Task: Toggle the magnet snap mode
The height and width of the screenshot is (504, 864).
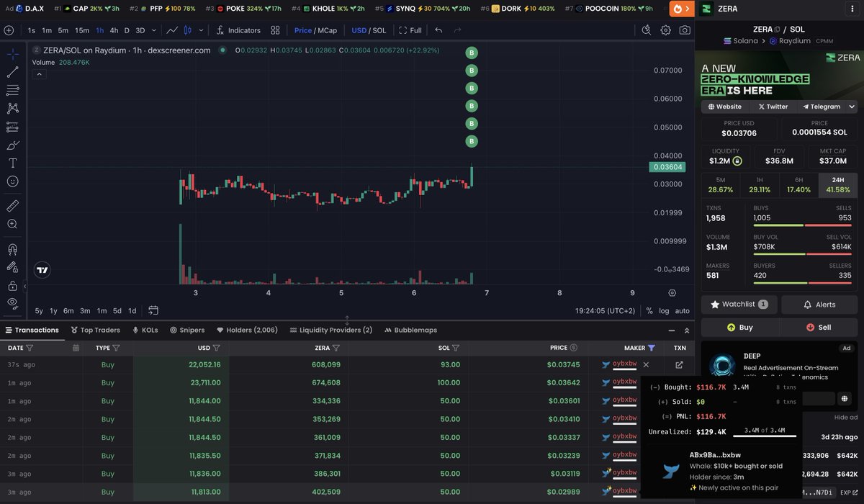Action: 12,249
